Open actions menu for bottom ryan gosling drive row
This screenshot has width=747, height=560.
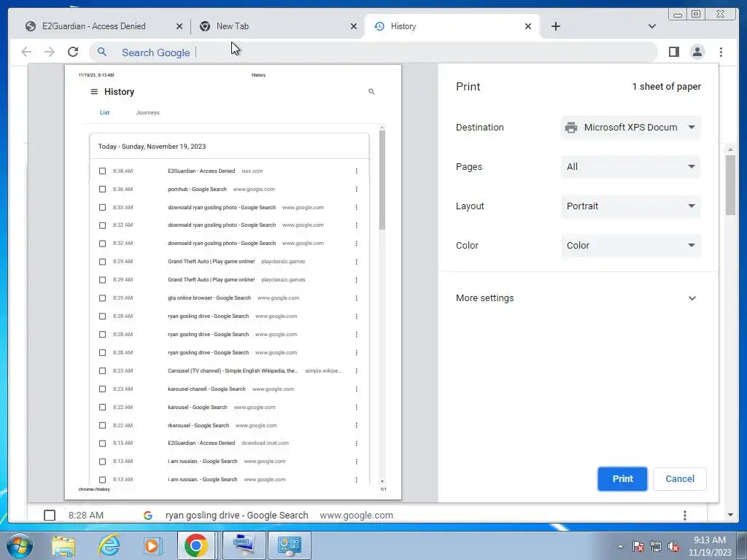point(684,516)
